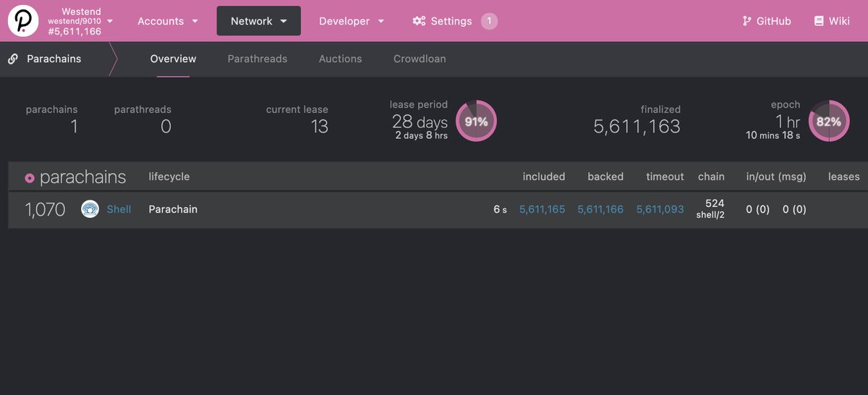Screen dimensions: 868x395
Task: Switch to the Auctions tab
Action: pyautogui.click(x=340, y=59)
